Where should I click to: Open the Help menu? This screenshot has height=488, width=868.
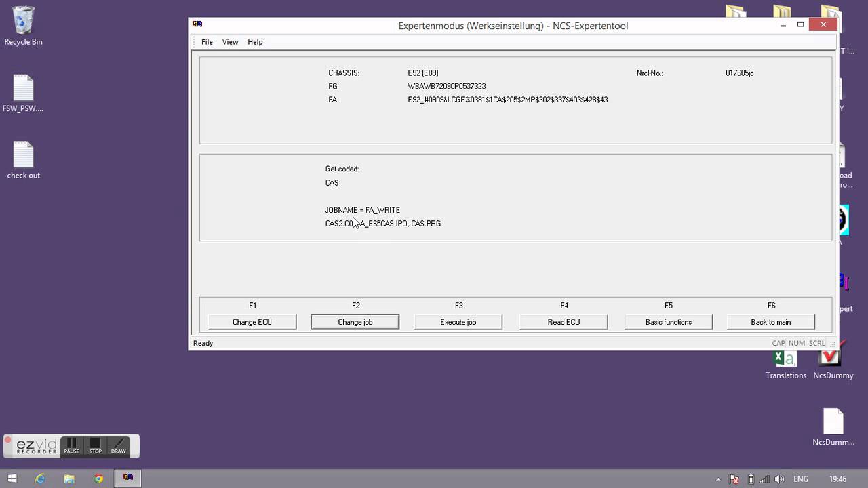[x=255, y=42]
